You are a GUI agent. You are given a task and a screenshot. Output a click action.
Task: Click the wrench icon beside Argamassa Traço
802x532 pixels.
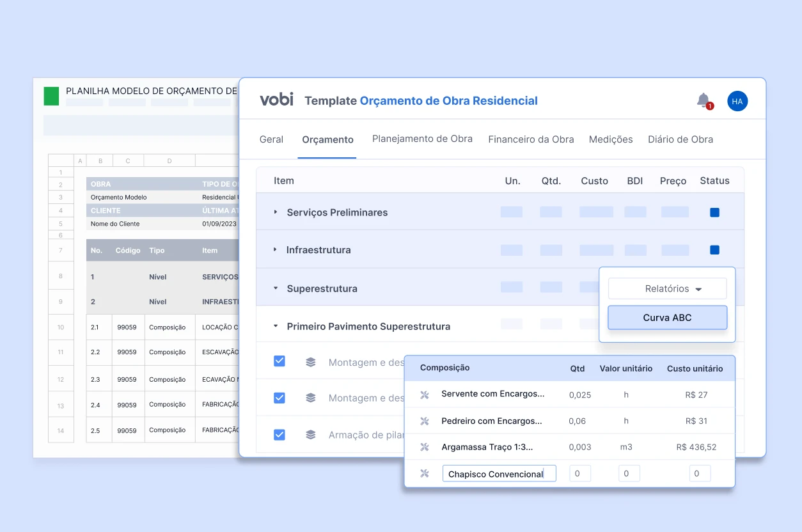tap(424, 447)
